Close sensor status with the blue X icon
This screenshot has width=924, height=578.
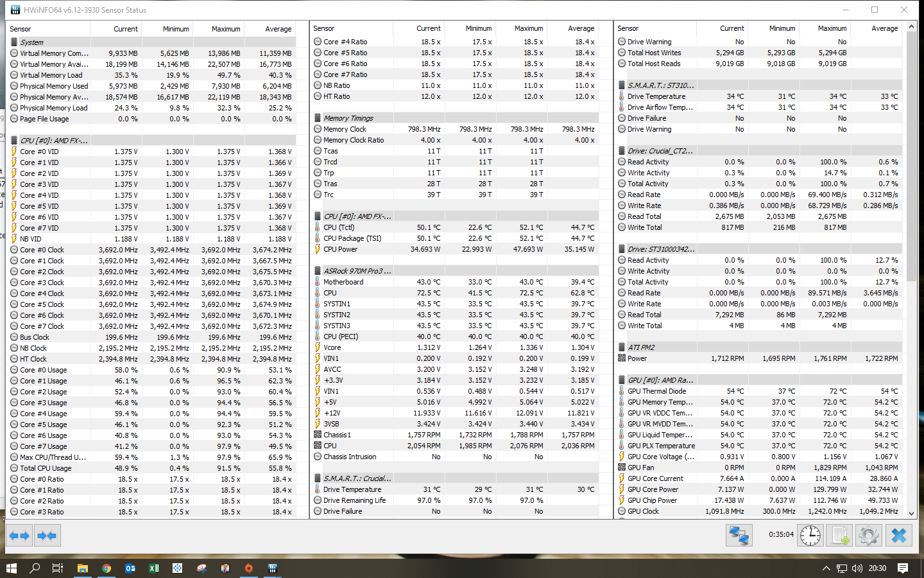(x=899, y=536)
